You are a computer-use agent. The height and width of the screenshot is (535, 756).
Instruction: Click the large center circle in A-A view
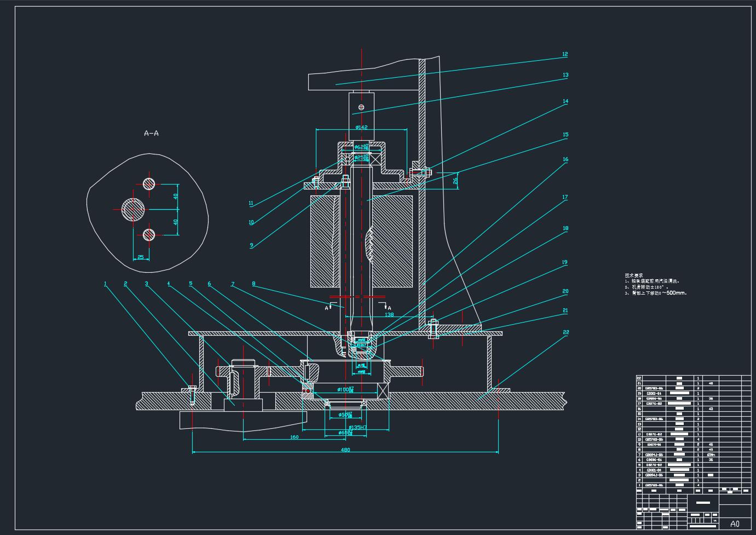coord(134,209)
